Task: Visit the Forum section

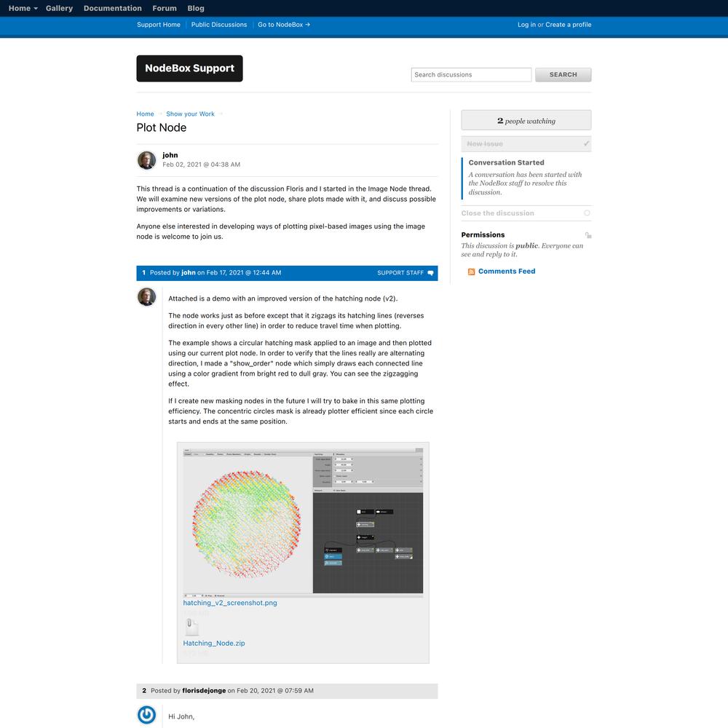Action: click(165, 8)
